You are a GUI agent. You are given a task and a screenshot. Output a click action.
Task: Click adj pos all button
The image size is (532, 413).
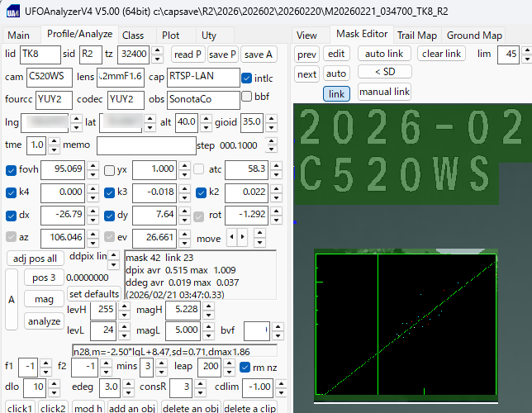point(35,259)
